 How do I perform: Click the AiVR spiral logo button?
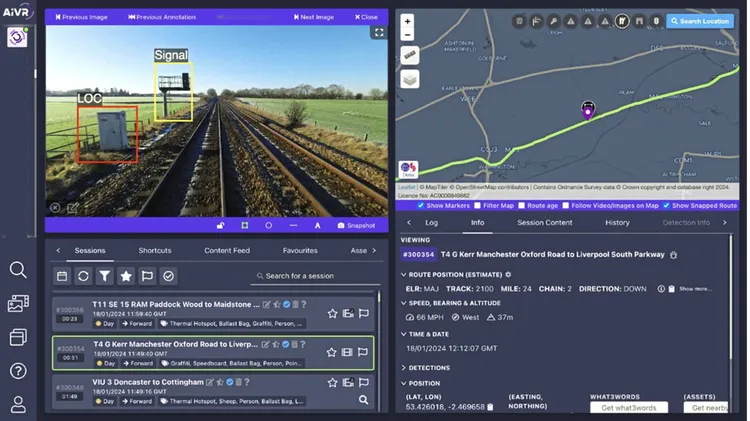pyautogui.click(x=17, y=37)
